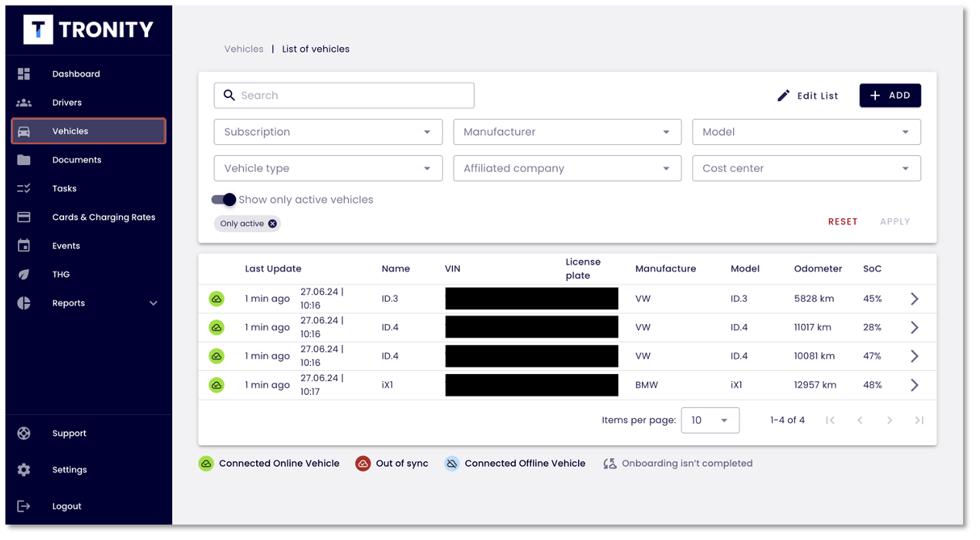Click the Drivers people icon
980x540 pixels.
pos(24,103)
